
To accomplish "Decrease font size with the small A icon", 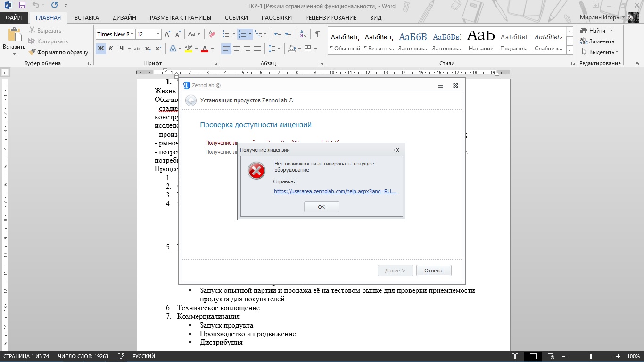I will (x=178, y=34).
